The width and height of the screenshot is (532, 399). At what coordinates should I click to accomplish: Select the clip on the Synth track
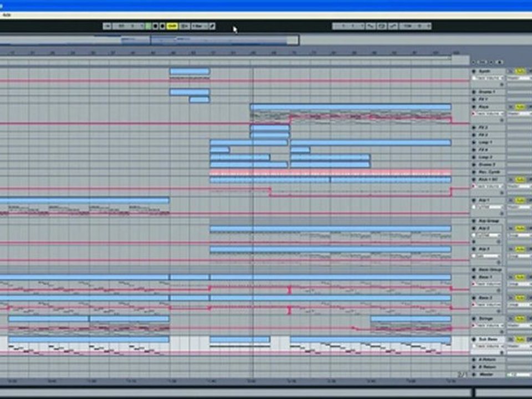click(190, 71)
